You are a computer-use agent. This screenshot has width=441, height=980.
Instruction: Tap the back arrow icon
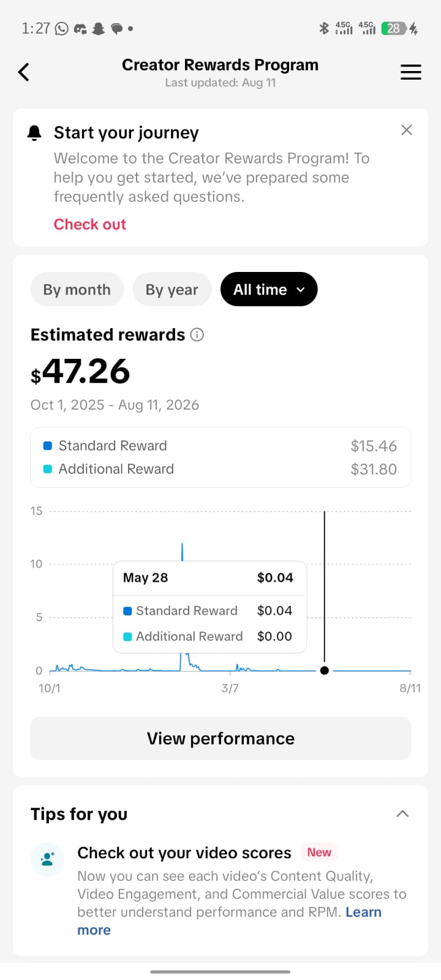point(24,72)
